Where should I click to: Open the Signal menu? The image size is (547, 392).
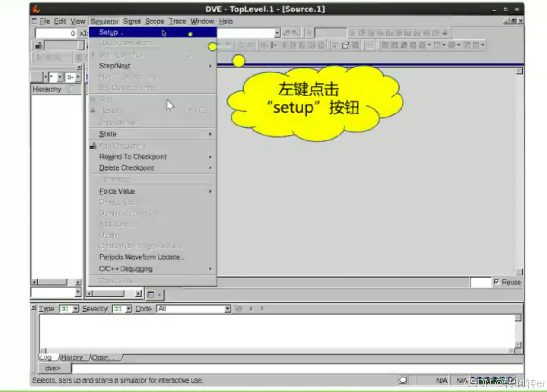pos(131,21)
